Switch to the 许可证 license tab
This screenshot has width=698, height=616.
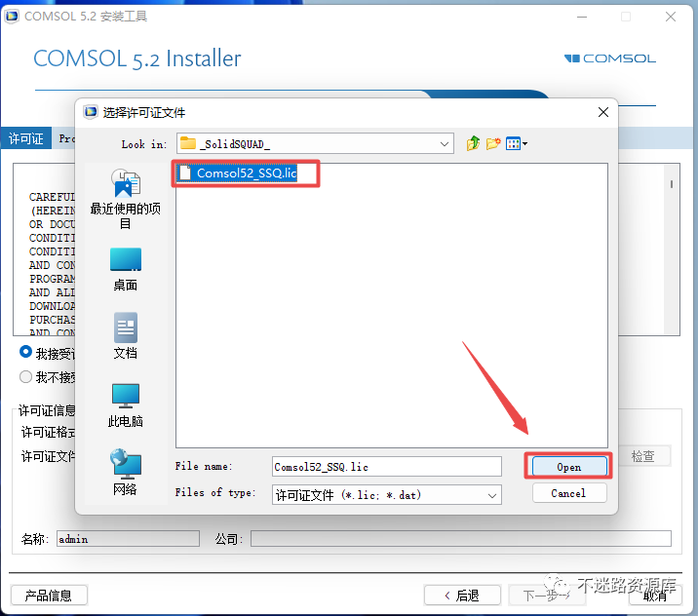(25, 138)
